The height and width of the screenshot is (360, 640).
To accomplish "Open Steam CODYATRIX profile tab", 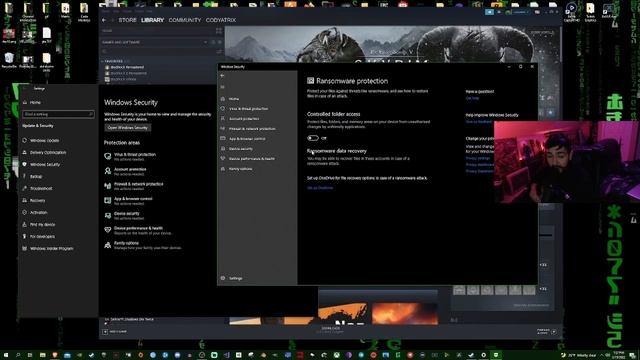I will click(x=220, y=20).
